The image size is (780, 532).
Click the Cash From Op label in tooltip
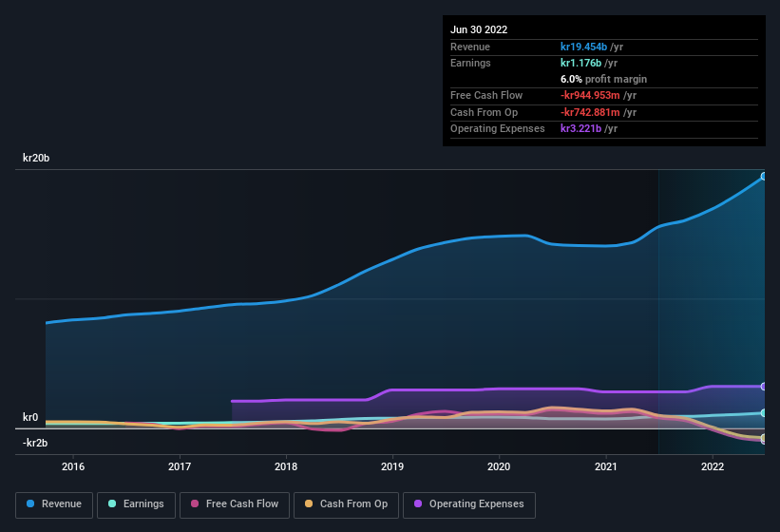coord(484,112)
